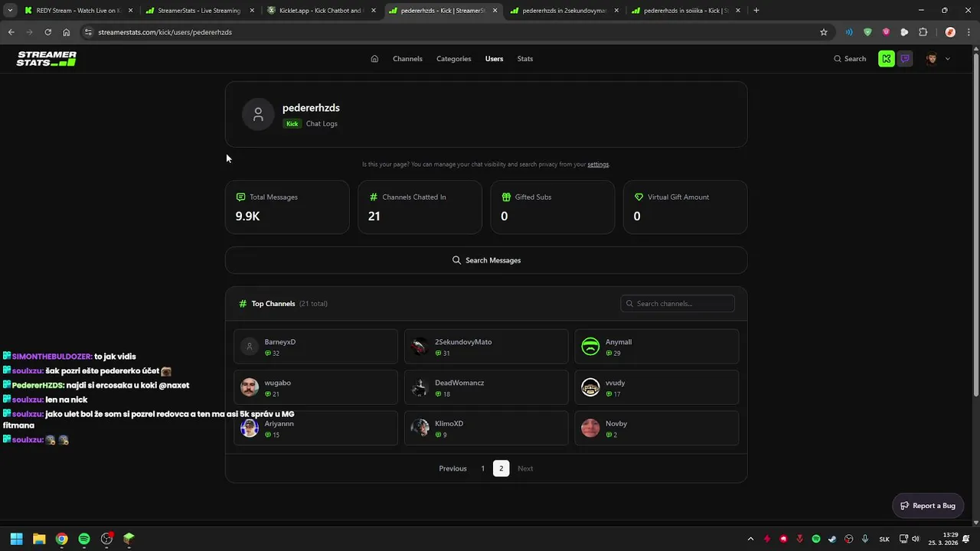Select the Users nav item
This screenshot has width=980, height=551.
tap(494, 59)
